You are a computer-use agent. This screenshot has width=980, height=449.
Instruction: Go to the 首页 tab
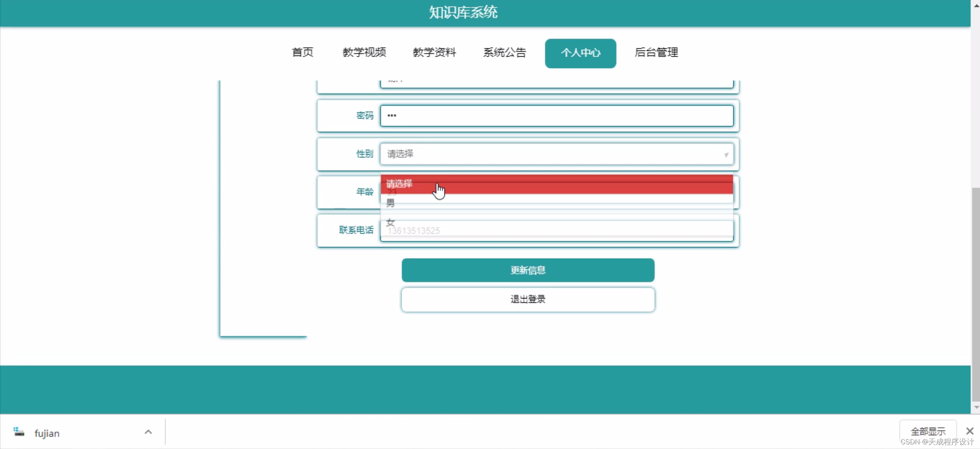coord(303,52)
